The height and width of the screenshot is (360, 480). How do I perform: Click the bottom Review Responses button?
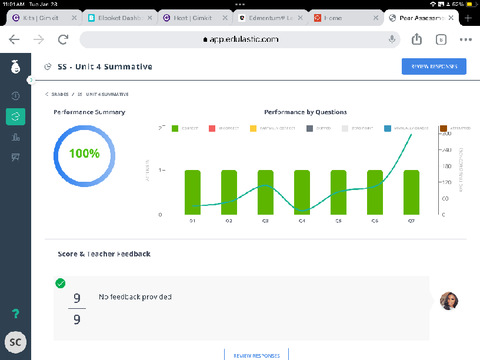256,356
